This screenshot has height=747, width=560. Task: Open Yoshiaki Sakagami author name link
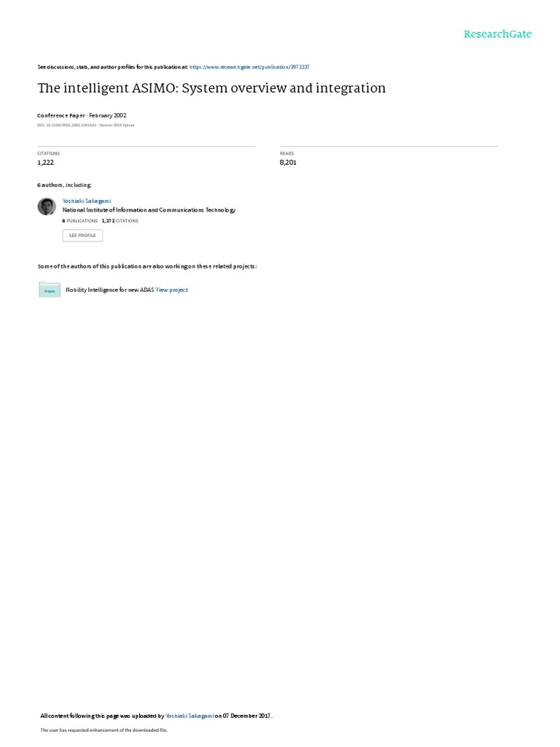tap(87, 201)
